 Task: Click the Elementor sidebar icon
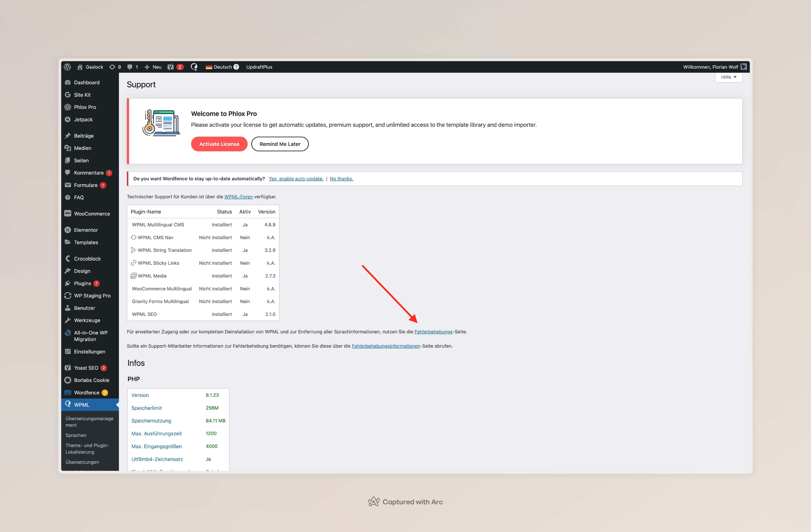coord(68,230)
